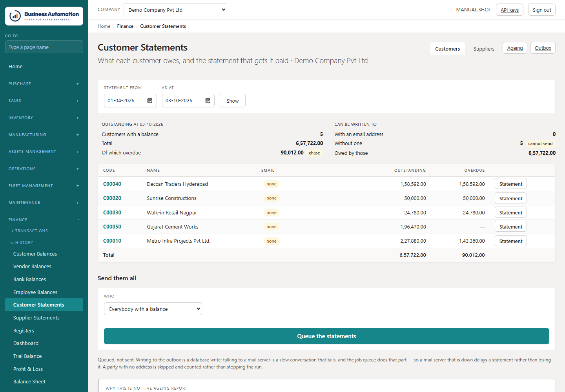Switch to the Suppliers tab

pos(484,49)
